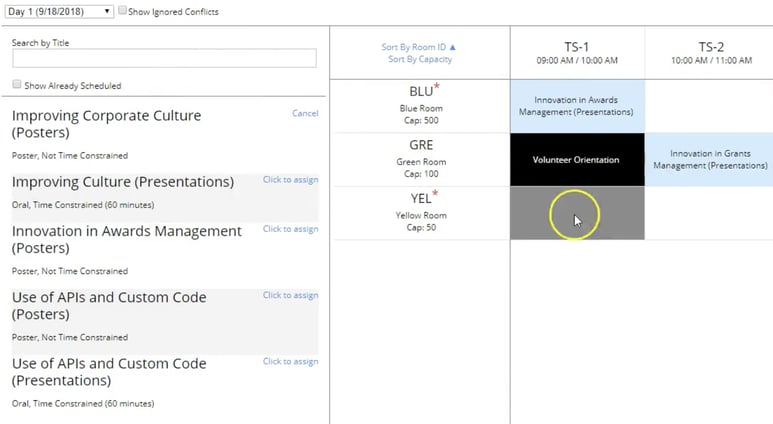The width and height of the screenshot is (773, 424).
Task: Enable Show Ignored Conflicts checkbox
Action: (122, 11)
